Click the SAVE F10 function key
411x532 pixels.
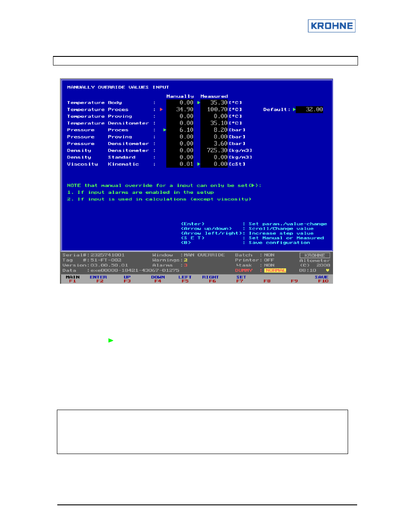tap(322, 279)
